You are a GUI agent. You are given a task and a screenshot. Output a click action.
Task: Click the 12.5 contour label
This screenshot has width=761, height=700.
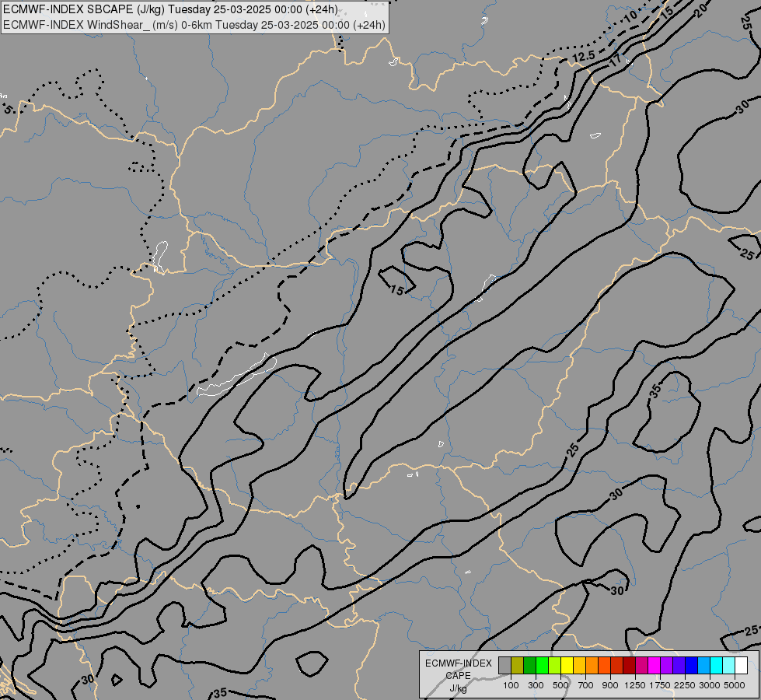583,56
